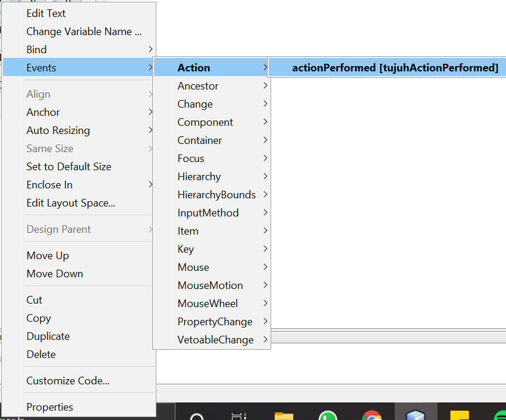The height and width of the screenshot is (420, 506).
Task: Click Set to Default Size
Action: 69,166
